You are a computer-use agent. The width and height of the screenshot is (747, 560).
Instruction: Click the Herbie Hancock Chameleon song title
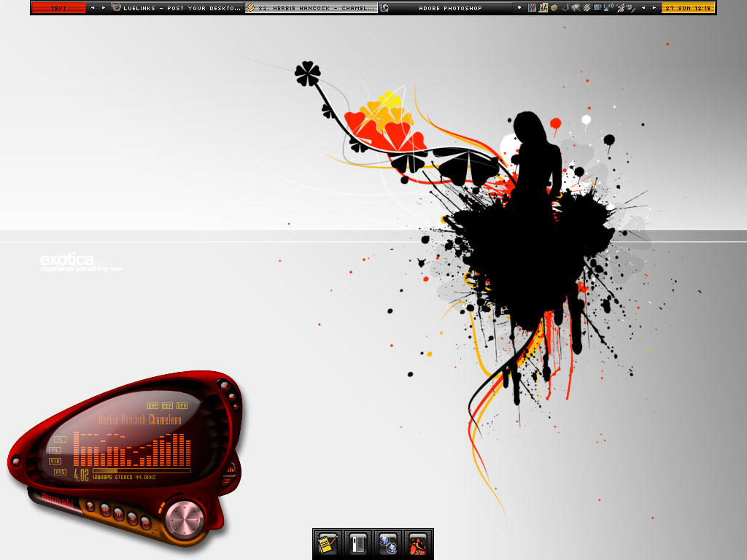coord(140,419)
